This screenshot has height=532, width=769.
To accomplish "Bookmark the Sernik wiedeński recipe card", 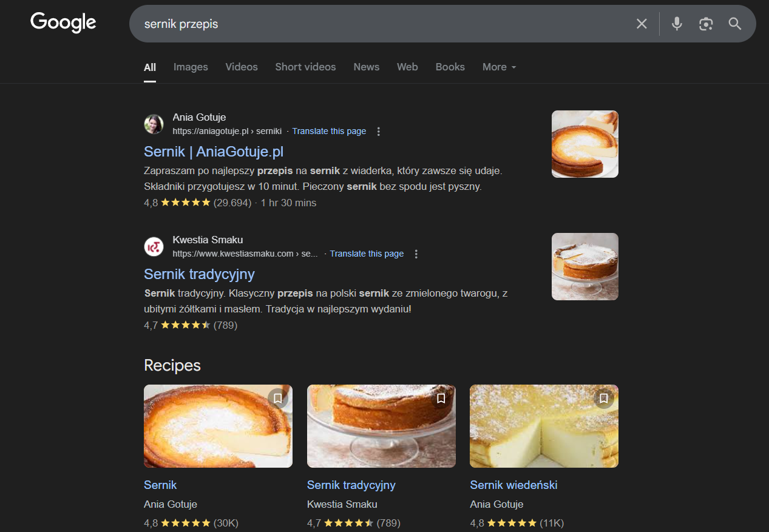I will [604, 399].
